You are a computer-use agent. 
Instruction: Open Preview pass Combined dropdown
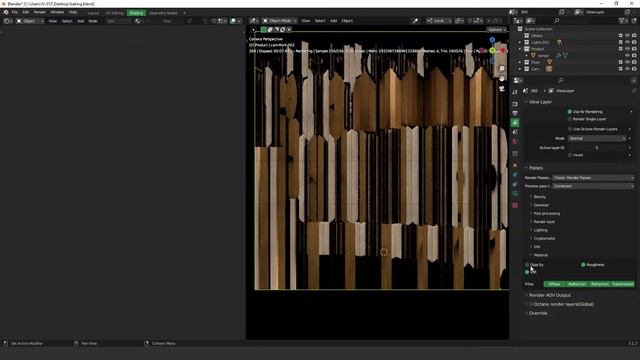tap(593, 186)
